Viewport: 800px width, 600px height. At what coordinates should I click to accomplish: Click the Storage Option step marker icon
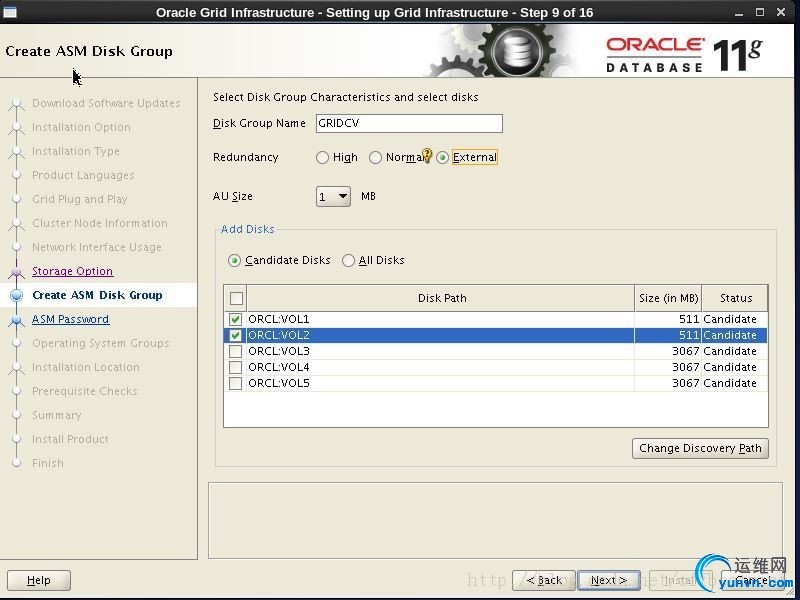pos(16,272)
